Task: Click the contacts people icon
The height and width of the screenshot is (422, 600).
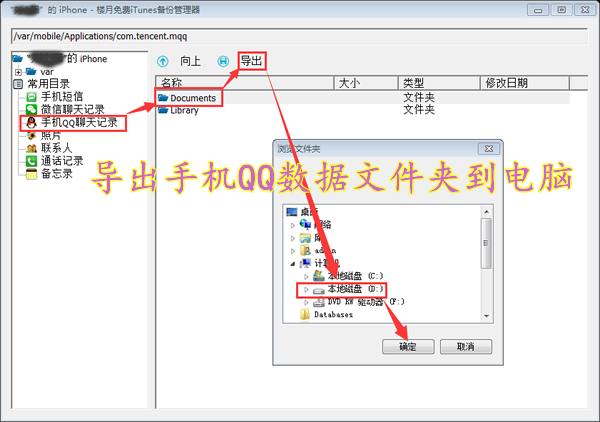Action: pos(31,148)
